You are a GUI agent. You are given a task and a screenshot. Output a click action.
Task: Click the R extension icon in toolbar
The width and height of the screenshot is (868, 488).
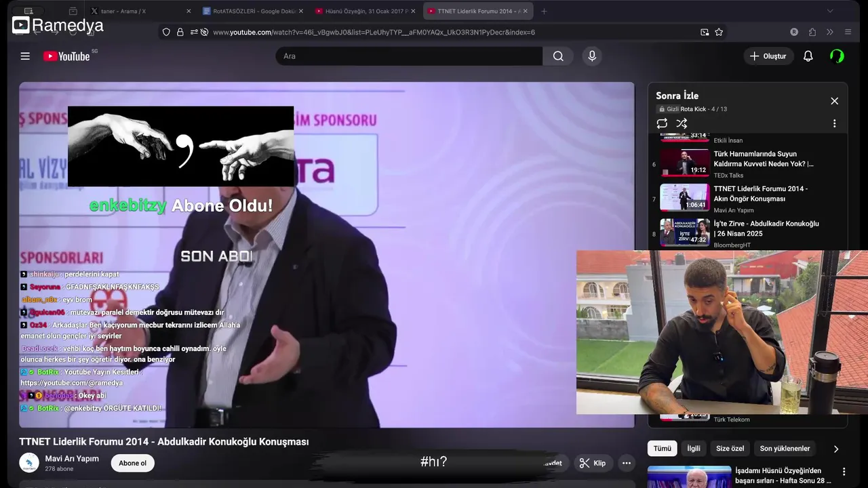794,32
